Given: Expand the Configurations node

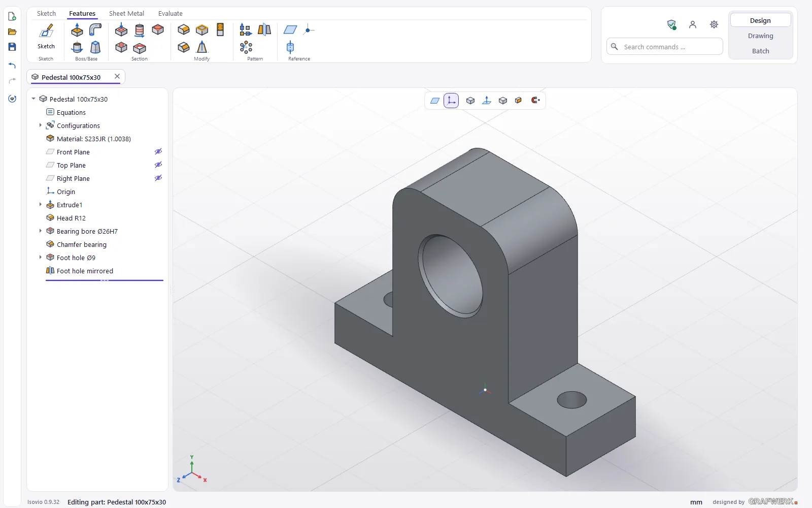Looking at the screenshot, I should coord(41,125).
